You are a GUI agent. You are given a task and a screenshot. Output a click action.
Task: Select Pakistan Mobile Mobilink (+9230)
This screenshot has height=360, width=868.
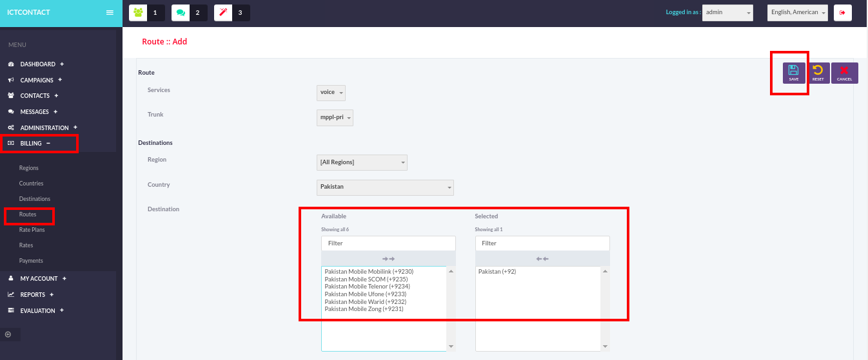tap(369, 272)
